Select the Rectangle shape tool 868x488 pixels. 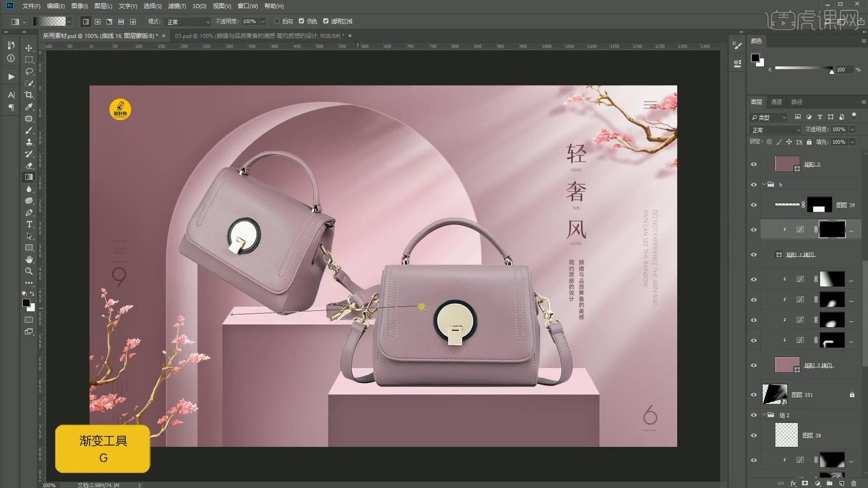pyautogui.click(x=29, y=248)
